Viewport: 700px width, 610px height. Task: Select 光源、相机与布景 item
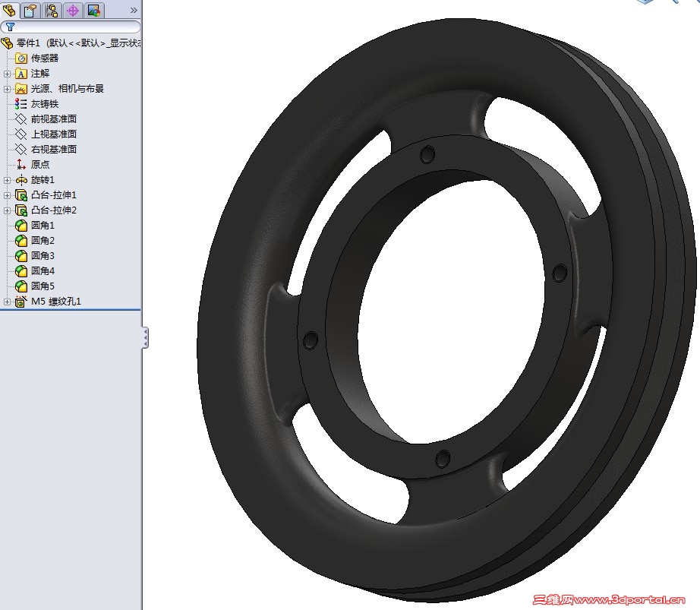68,88
